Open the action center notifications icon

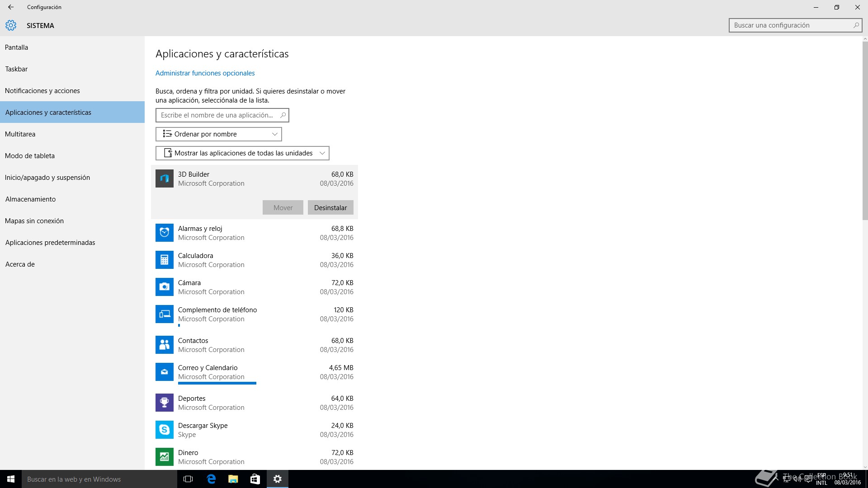pyautogui.click(x=808, y=479)
